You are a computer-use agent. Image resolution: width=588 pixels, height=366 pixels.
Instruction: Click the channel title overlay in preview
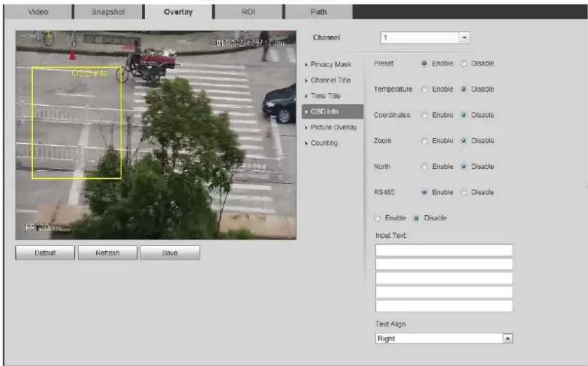pos(47,227)
